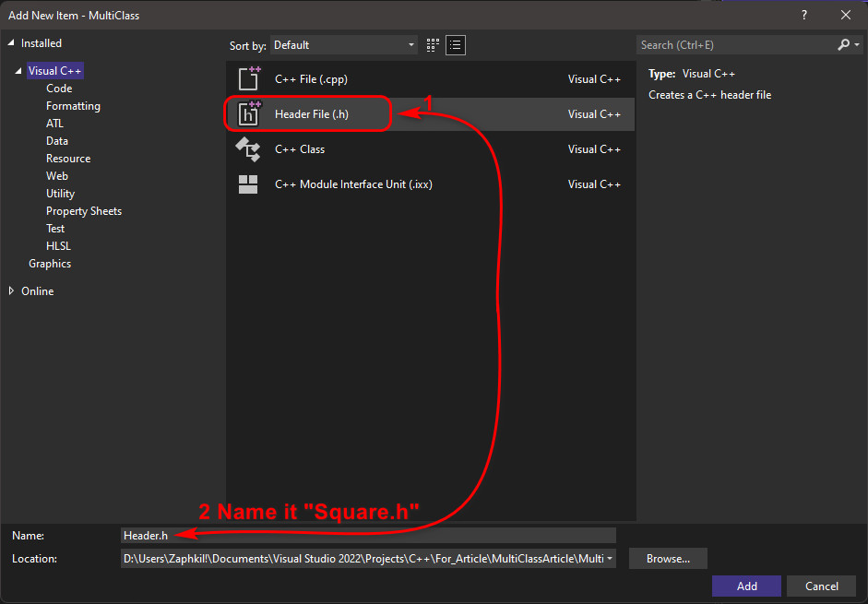
Task: Select the Formatting category
Action: point(73,106)
